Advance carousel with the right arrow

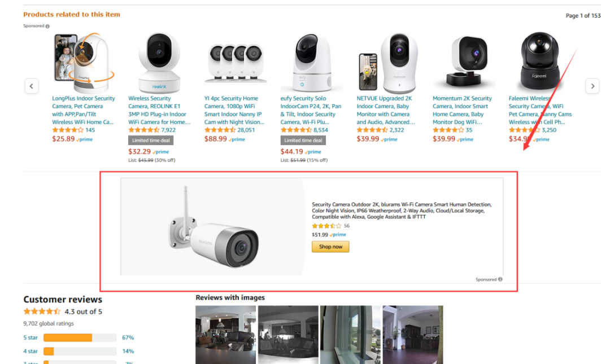pos(592,86)
